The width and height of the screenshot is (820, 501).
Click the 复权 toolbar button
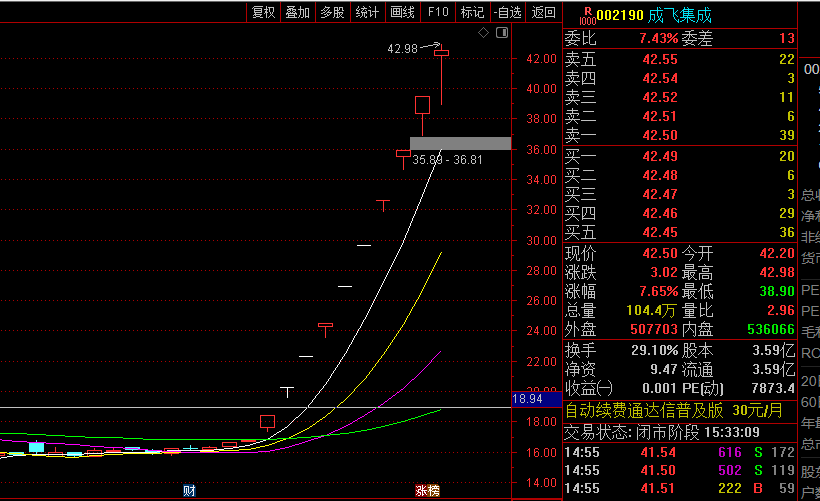(x=264, y=12)
